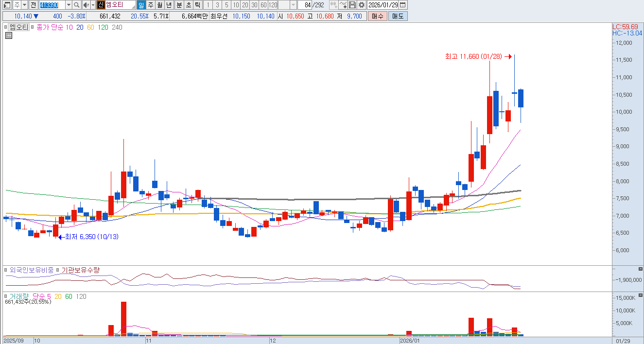Click the 매도 sell button
The height and width of the screenshot is (344, 644).
click(398, 16)
